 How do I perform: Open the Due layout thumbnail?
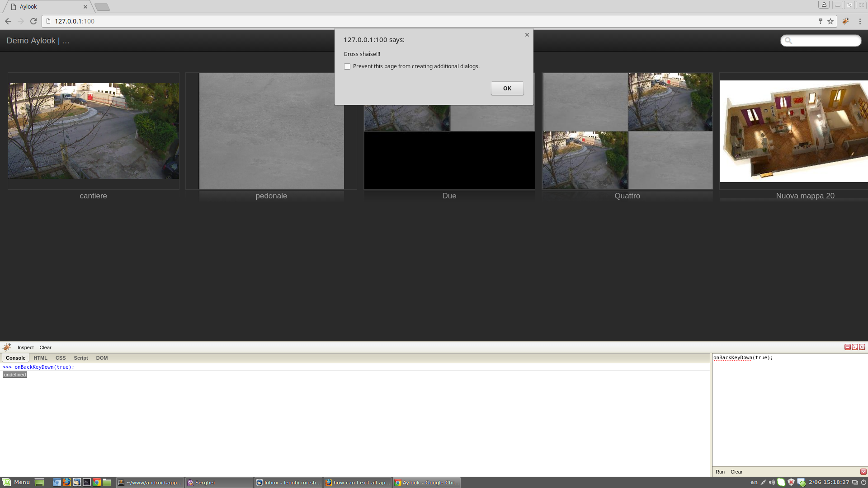tap(449, 147)
